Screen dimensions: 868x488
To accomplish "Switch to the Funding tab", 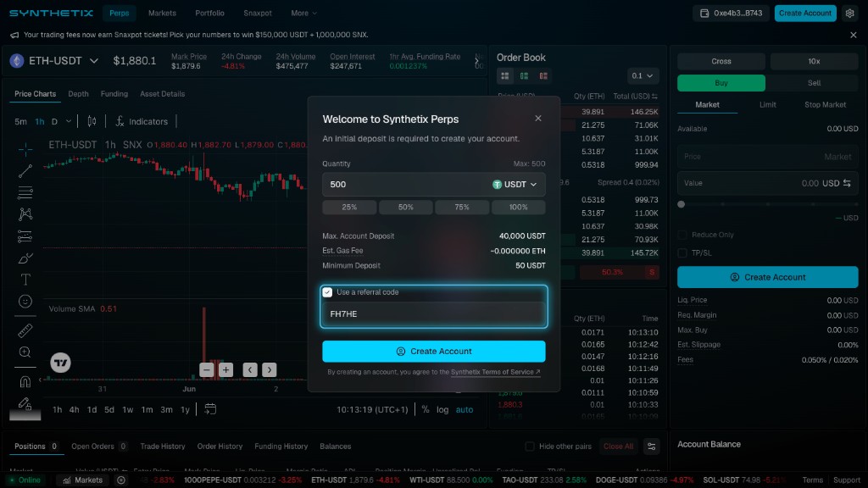I will 114,94.
